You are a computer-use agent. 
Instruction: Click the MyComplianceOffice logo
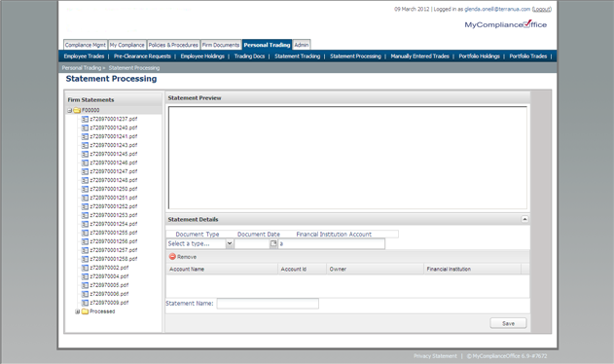pyautogui.click(x=506, y=24)
